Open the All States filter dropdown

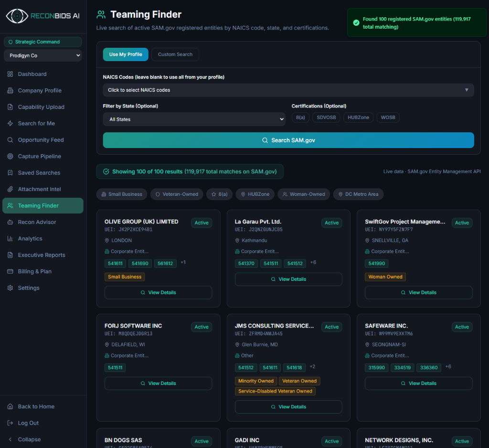pos(194,119)
